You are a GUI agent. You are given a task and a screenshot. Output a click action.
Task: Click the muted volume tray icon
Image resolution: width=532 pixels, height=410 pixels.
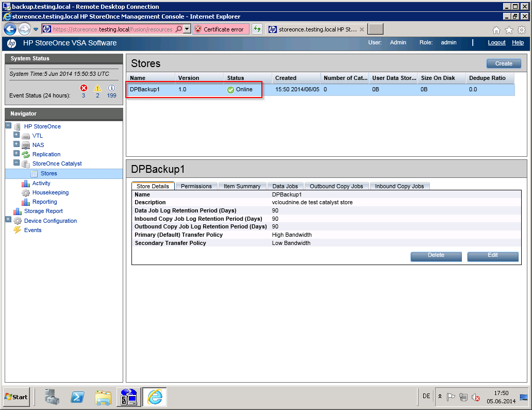[475, 397]
